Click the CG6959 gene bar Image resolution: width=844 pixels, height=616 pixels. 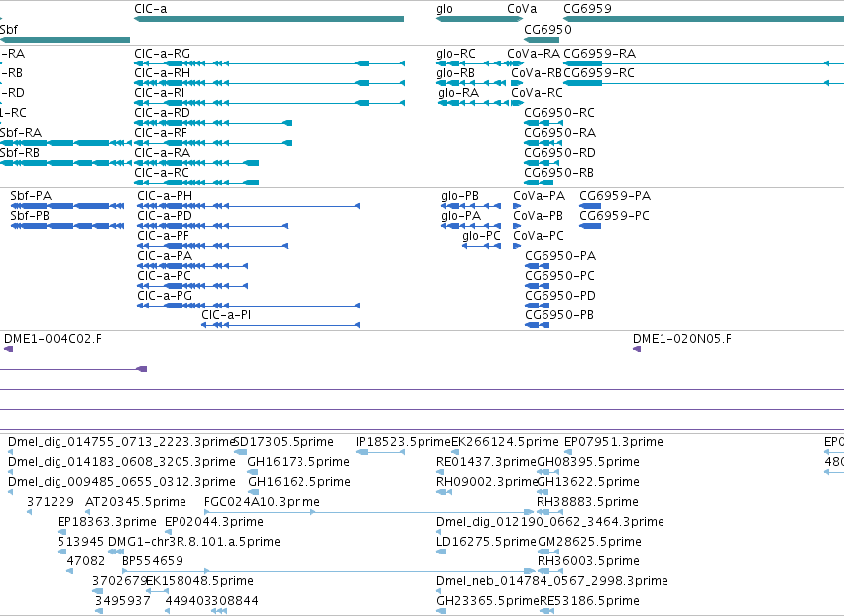coord(703,19)
